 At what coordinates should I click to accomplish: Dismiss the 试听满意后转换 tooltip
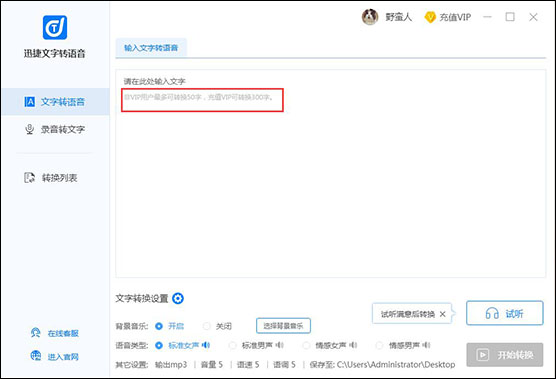[x=443, y=314]
